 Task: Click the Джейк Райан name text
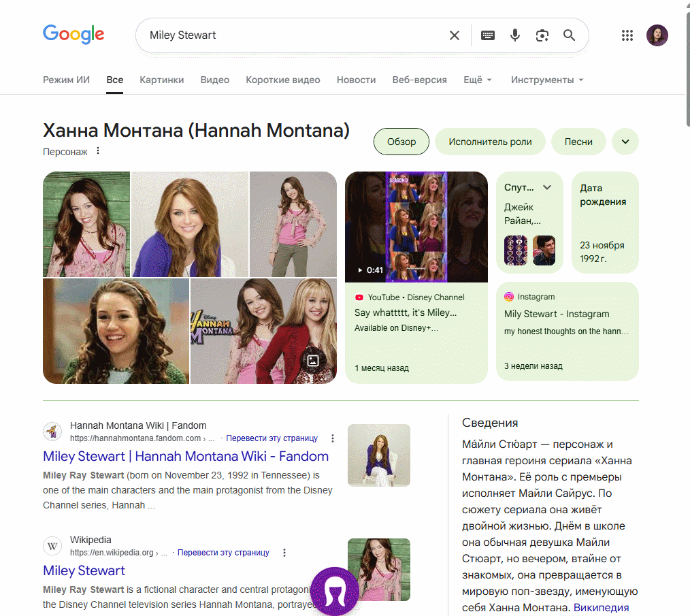pyautogui.click(x=523, y=214)
